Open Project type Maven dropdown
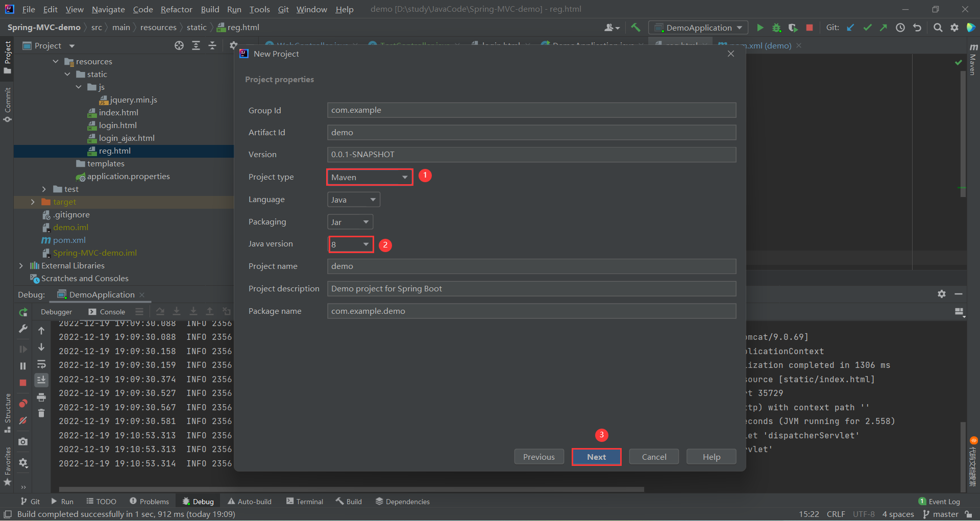 [370, 177]
